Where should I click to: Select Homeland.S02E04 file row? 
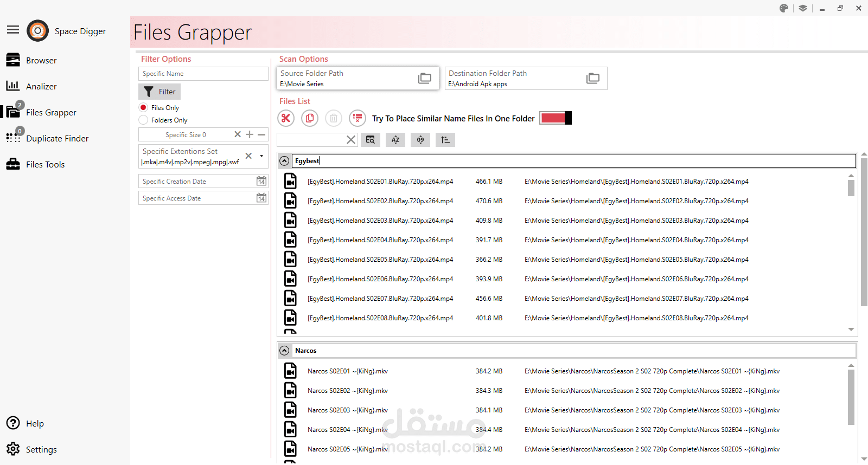[564, 240]
